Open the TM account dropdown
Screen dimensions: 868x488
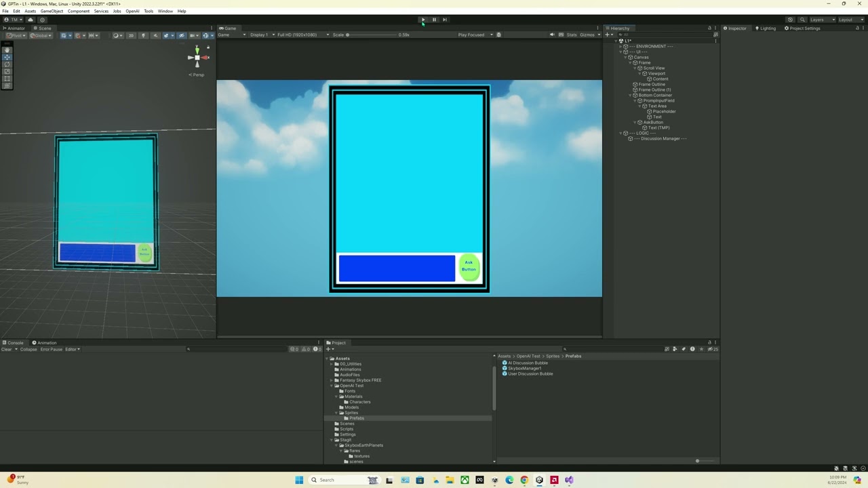tap(14, 20)
